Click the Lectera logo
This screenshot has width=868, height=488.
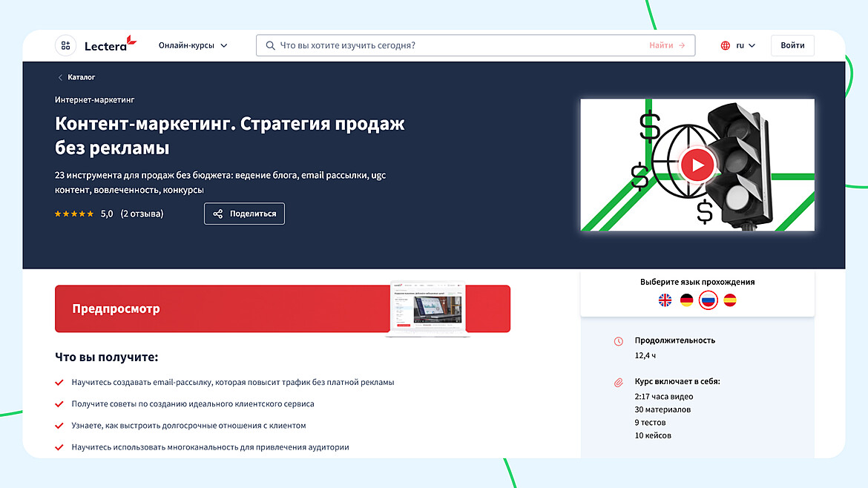click(x=108, y=45)
